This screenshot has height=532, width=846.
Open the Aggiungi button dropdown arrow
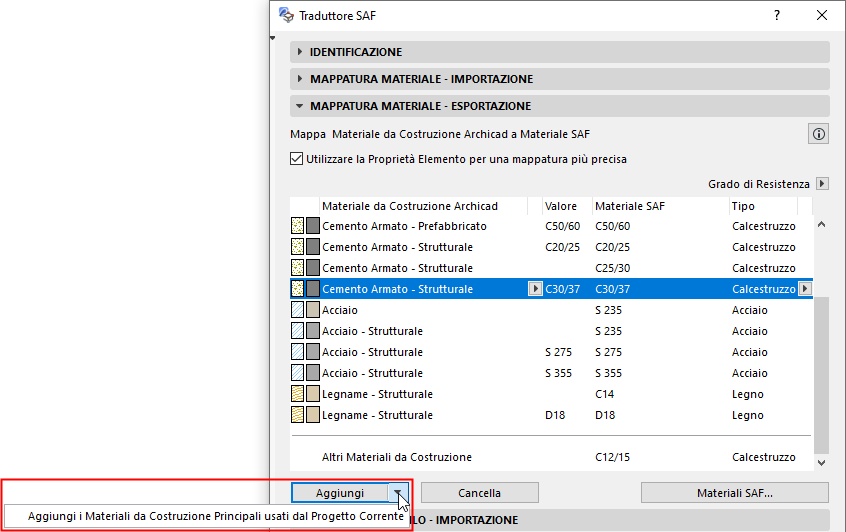pyautogui.click(x=398, y=493)
